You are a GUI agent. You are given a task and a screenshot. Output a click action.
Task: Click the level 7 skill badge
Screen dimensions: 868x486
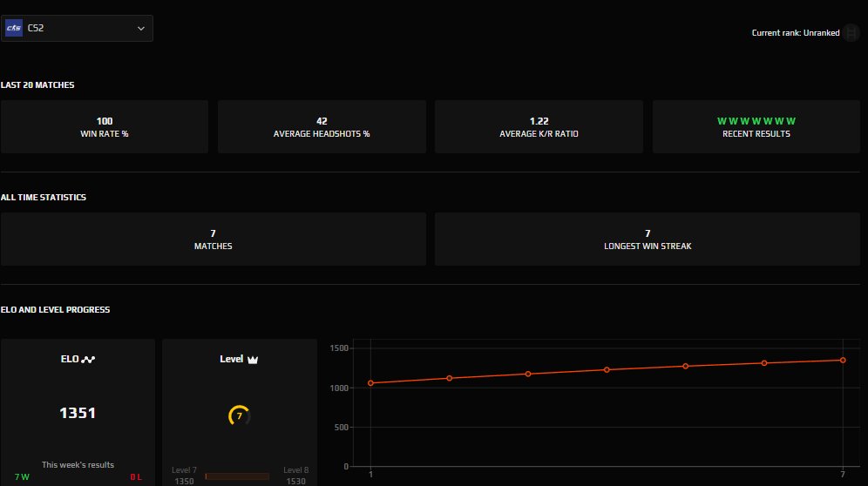[239, 415]
